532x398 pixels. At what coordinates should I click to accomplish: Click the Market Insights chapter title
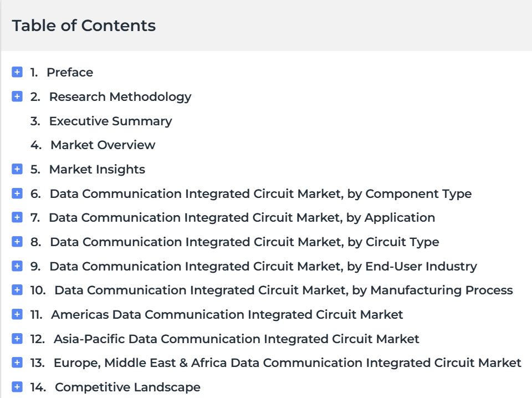(x=98, y=169)
